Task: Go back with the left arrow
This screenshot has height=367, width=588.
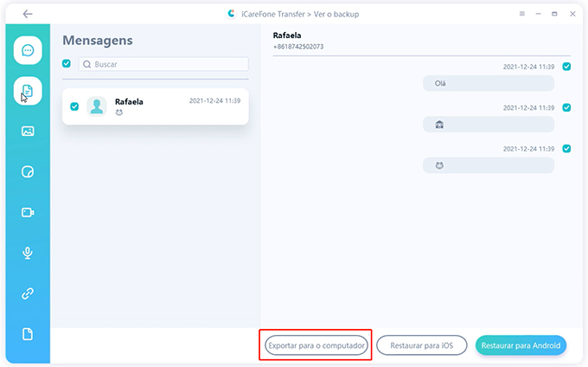Action: coord(28,14)
